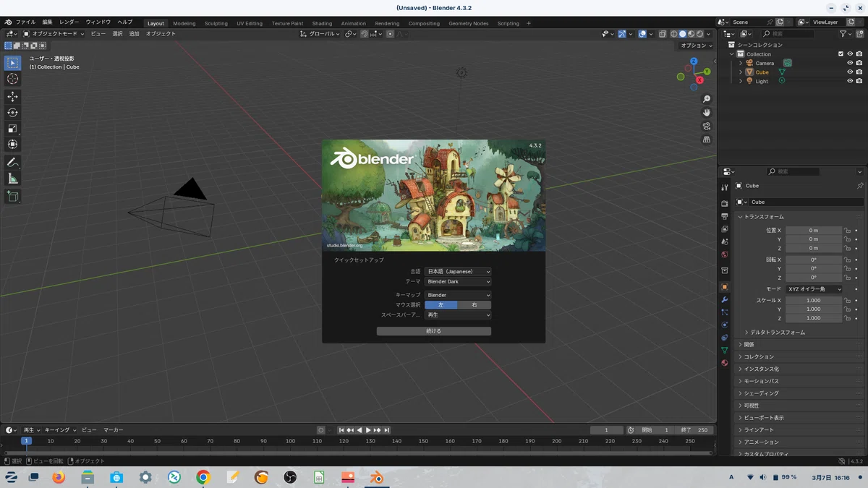868x488 pixels.
Task: Click the viewport pan hand icon
Action: tap(707, 113)
